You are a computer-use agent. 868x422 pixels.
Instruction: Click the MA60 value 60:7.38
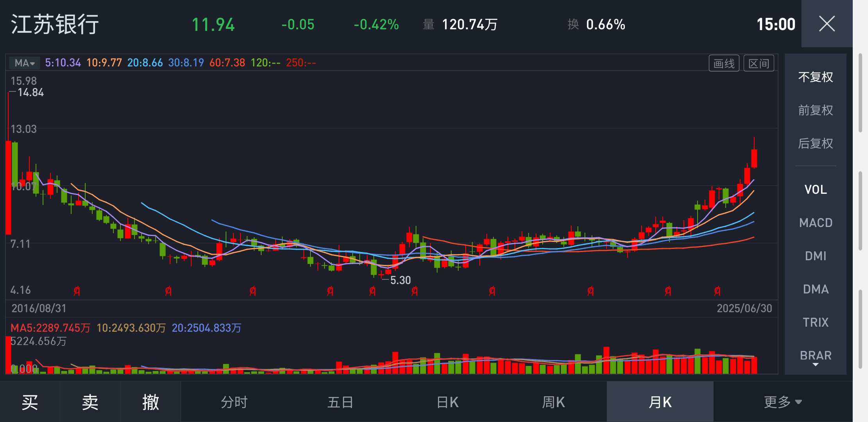point(227,63)
